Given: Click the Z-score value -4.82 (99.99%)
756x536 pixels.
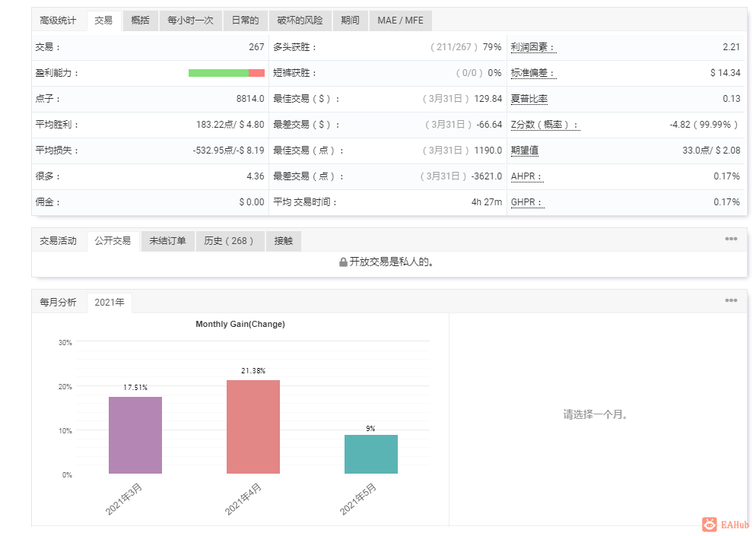Looking at the screenshot, I should point(704,125).
